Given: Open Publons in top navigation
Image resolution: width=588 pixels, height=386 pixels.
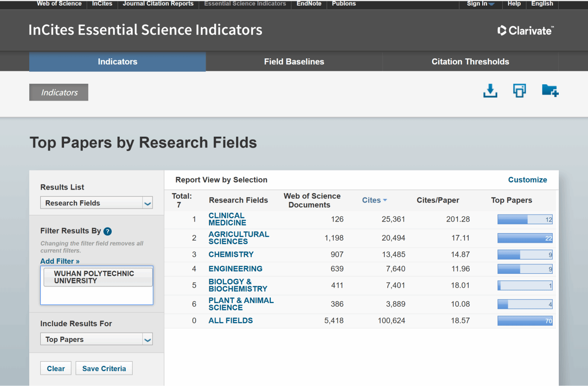Looking at the screenshot, I should click(x=344, y=4).
